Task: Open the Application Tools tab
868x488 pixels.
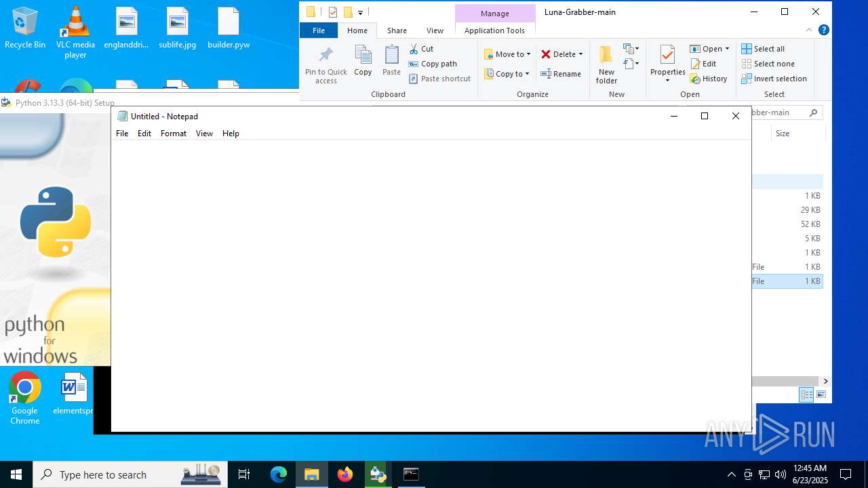Action: pos(495,30)
